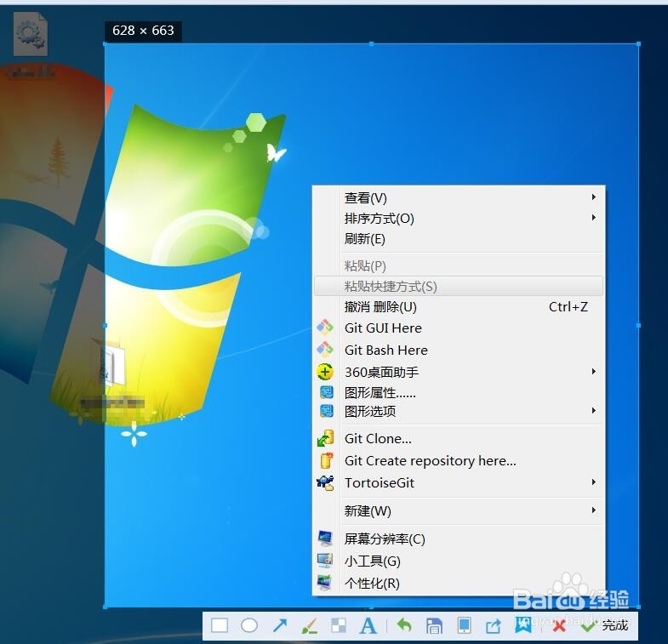Select the arrow drawing tool
This screenshot has height=644, width=668.
click(x=280, y=625)
